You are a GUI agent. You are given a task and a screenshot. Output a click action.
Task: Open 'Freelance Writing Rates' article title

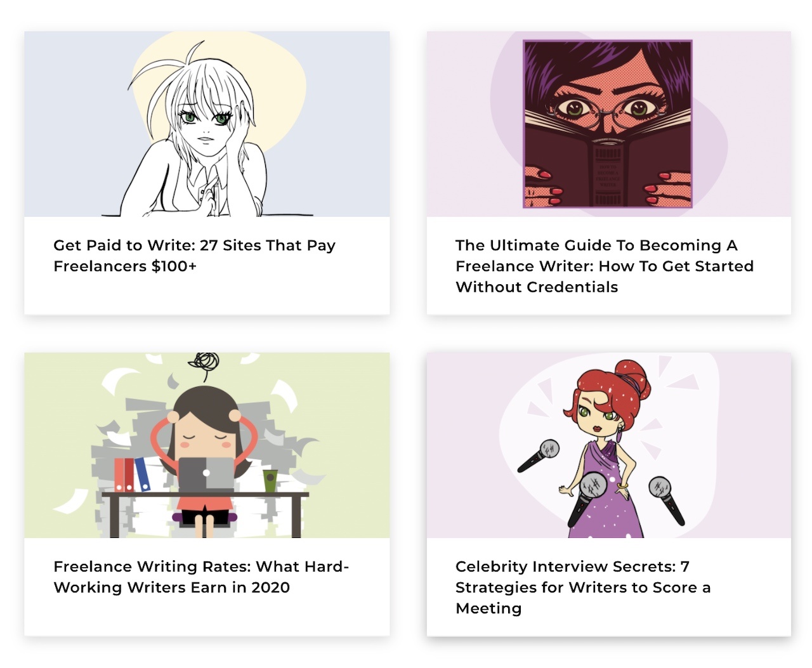pos(201,577)
